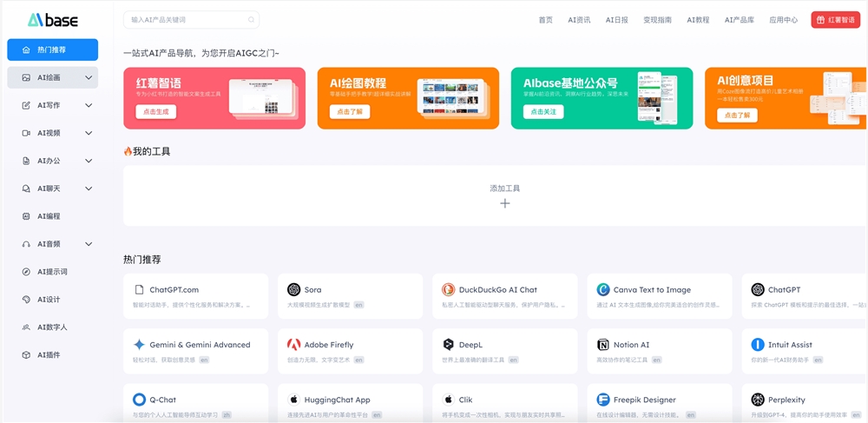Expand the AI写作 sidebar section
The width and height of the screenshot is (868, 423).
coord(89,105)
